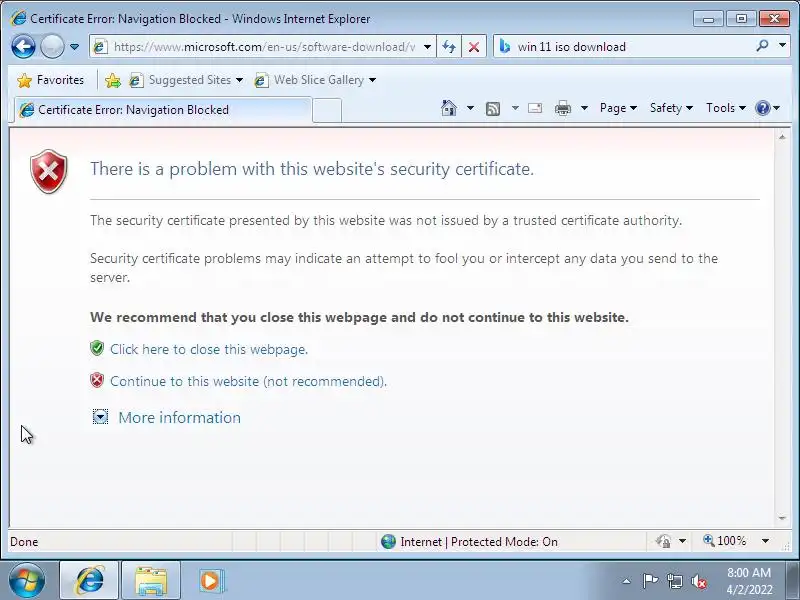
Task: Click the red Stop loading icon
Action: click(474, 47)
